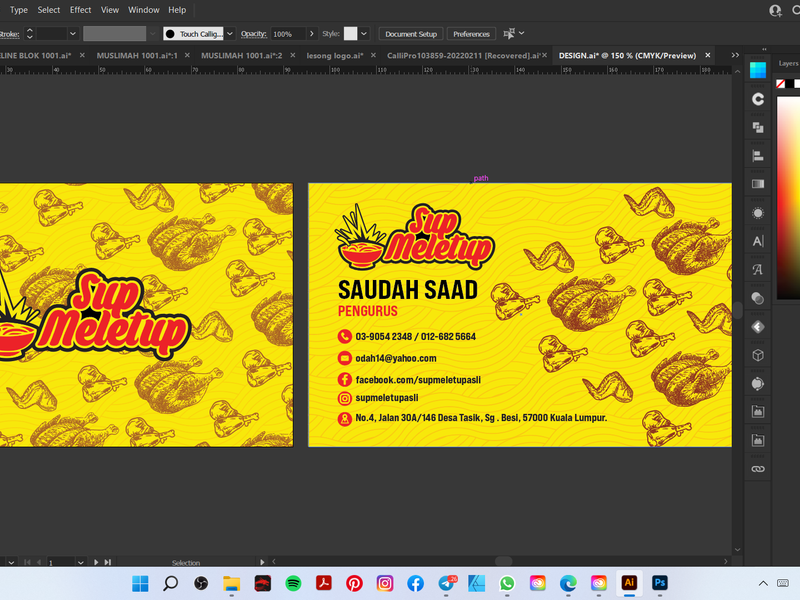Image resolution: width=800 pixels, height=600 pixels.
Task: Show hidden document tabs via double chevron
Action: pyautogui.click(x=735, y=55)
